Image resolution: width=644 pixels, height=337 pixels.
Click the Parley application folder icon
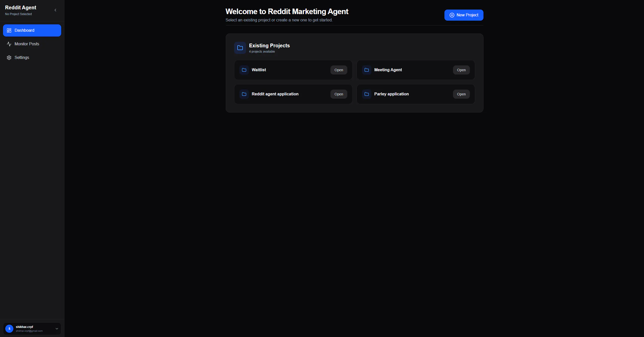coord(366,94)
